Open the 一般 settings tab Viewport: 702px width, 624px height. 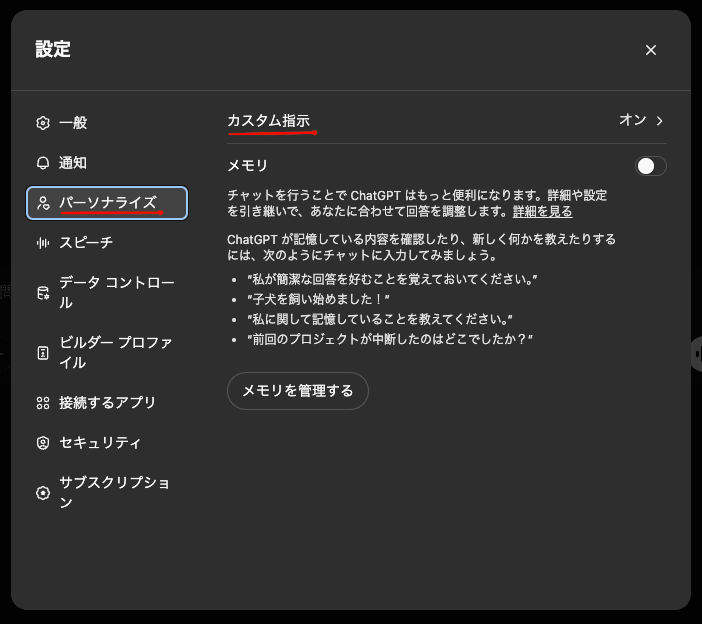pos(107,123)
